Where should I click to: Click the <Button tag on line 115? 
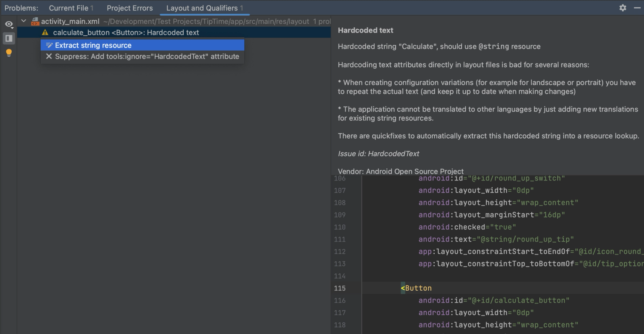(416, 288)
